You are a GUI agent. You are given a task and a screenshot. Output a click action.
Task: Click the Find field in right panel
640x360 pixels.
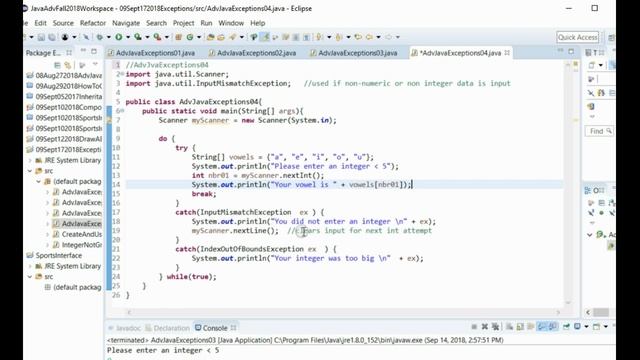coord(600,131)
